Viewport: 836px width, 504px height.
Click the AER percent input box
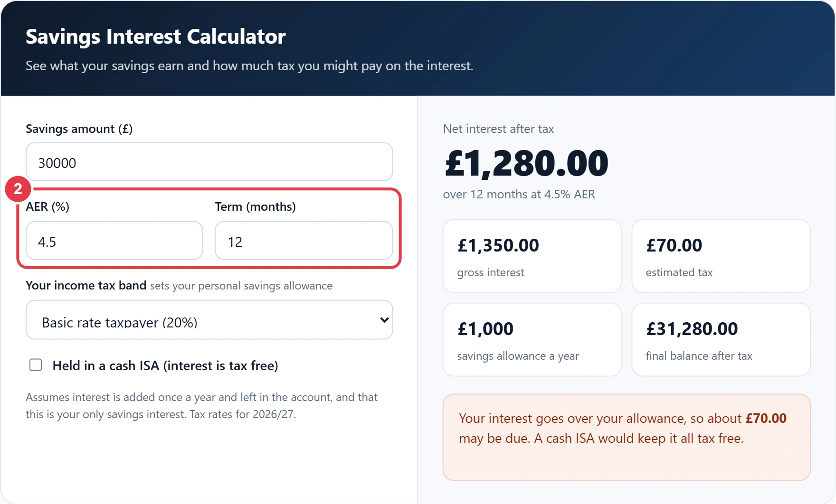pos(114,241)
